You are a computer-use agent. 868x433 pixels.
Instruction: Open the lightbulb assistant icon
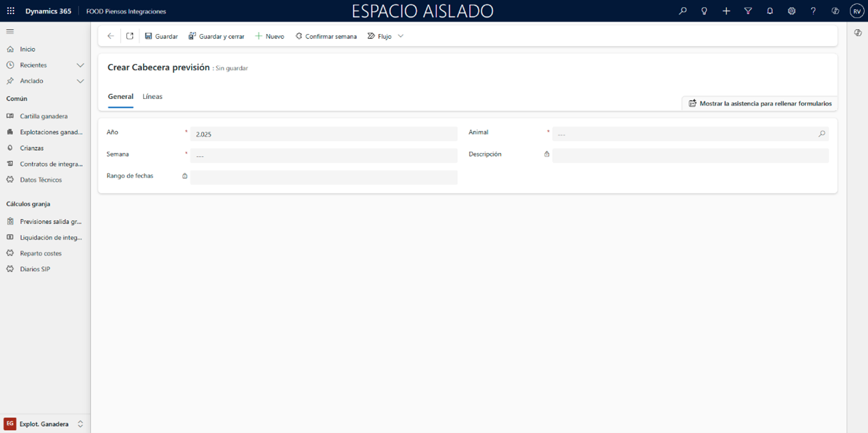[704, 11]
